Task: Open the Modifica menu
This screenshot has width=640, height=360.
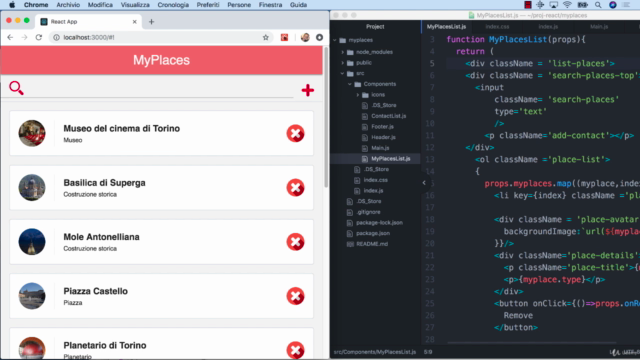Action: (100, 5)
